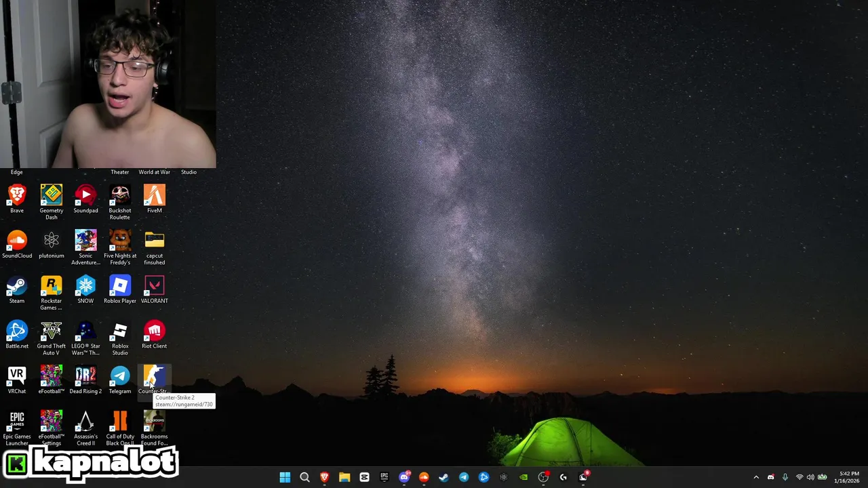The height and width of the screenshot is (488, 868).
Task: Launch CapCut from the taskbar
Action: tap(364, 477)
